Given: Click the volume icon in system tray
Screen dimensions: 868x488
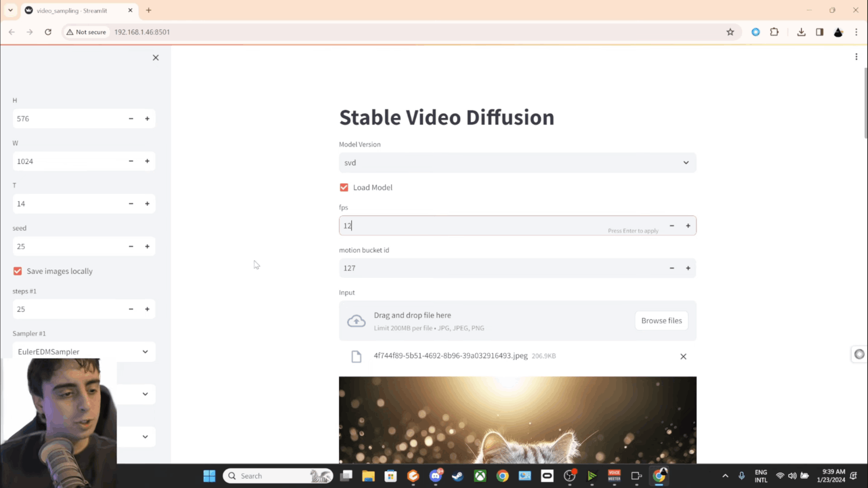Looking at the screenshot, I should tap(792, 476).
